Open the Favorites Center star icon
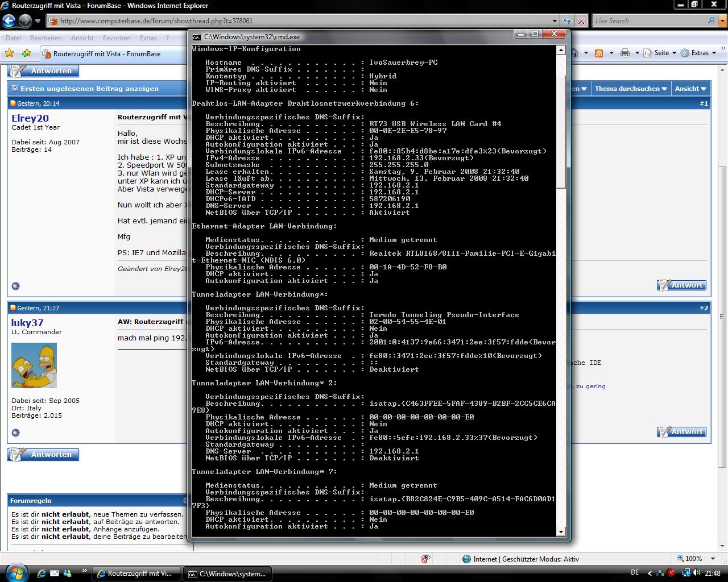Screen dimensions: 728x582 [x=9, y=53]
